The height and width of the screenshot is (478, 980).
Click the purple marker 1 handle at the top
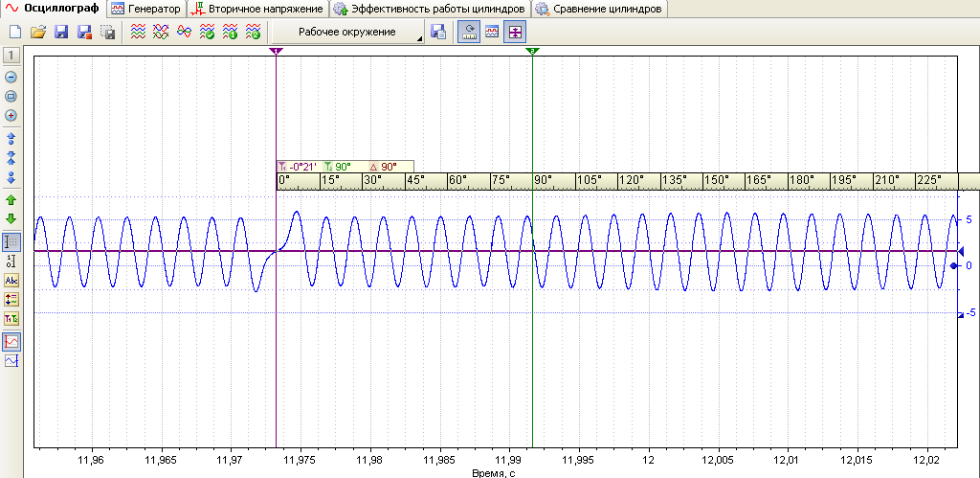277,51
